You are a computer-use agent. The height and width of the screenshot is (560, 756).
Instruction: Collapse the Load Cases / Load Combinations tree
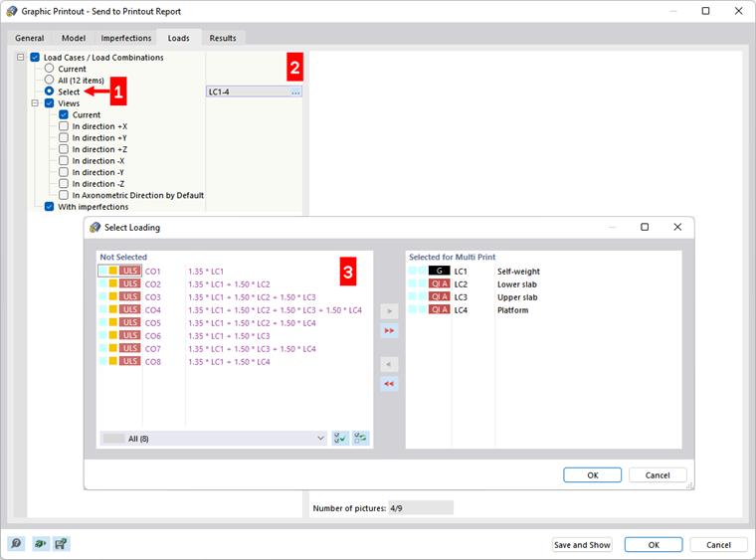(x=20, y=57)
